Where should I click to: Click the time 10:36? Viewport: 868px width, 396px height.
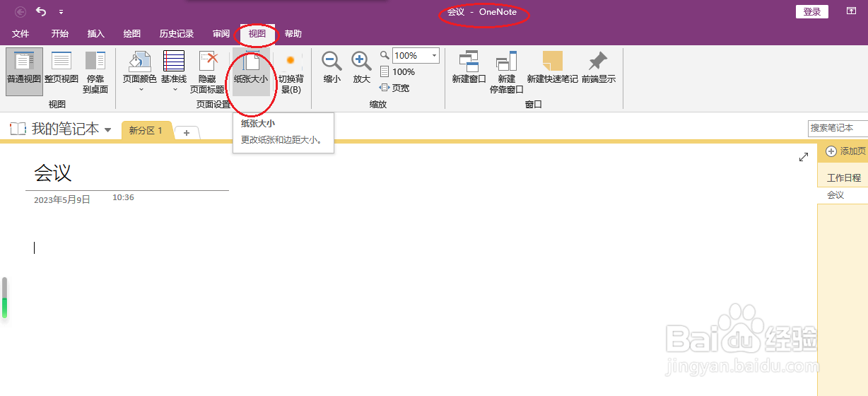123,197
